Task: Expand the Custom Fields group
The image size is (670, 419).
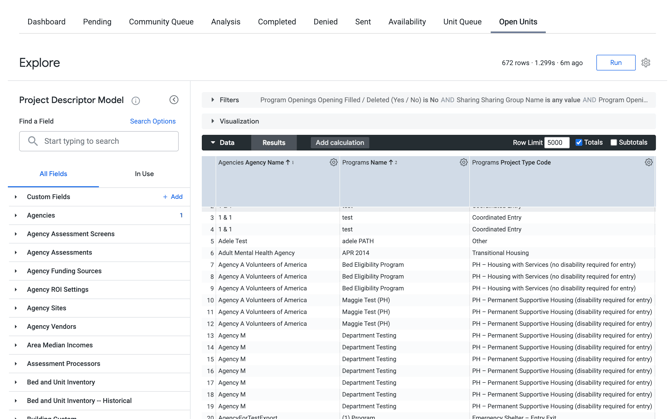Action: (x=16, y=197)
